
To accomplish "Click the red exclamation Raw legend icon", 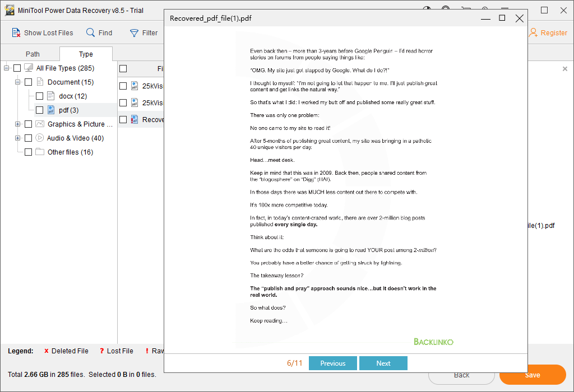I will 147,351.
